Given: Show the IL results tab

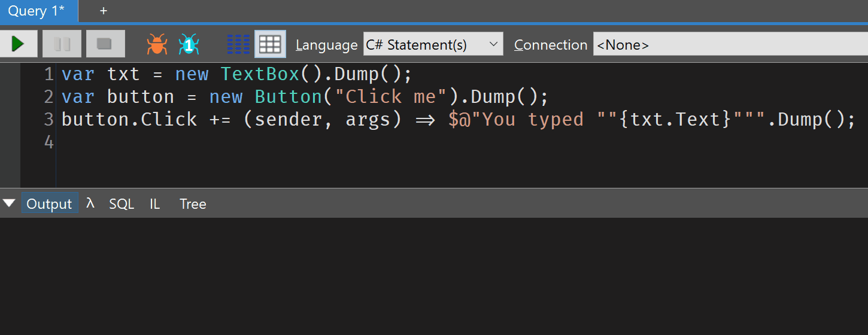Looking at the screenshot, I should pos(155,204).
